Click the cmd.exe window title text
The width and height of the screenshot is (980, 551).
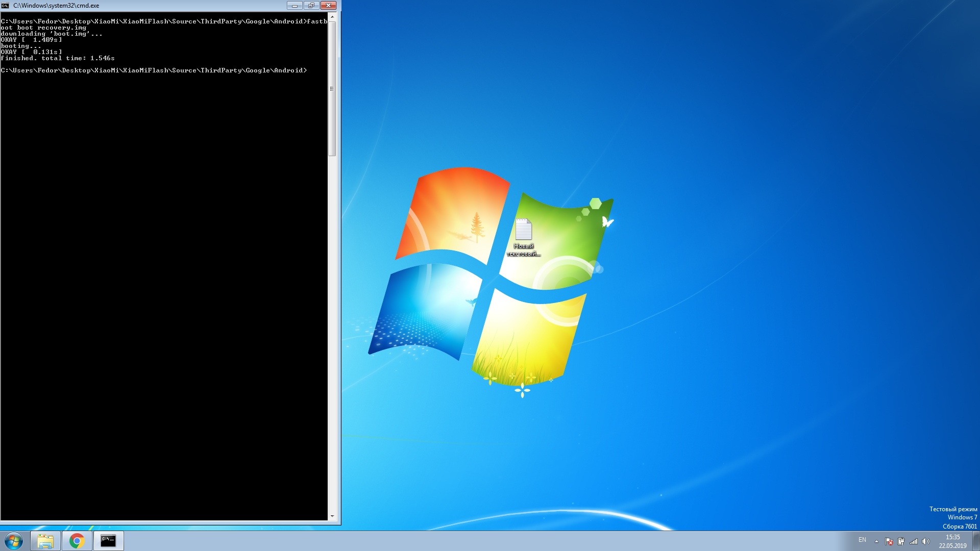pos(56,6)
